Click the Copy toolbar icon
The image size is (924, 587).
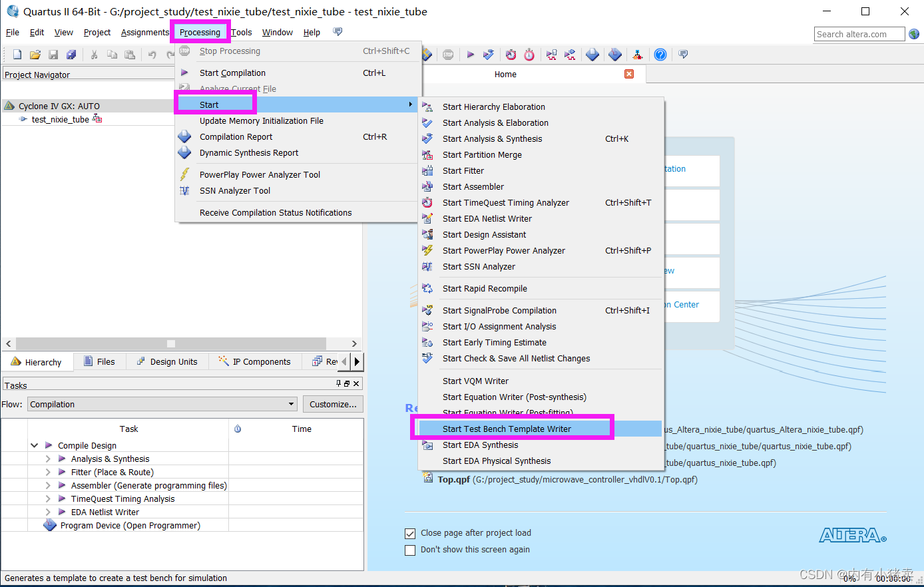[112, 55]
